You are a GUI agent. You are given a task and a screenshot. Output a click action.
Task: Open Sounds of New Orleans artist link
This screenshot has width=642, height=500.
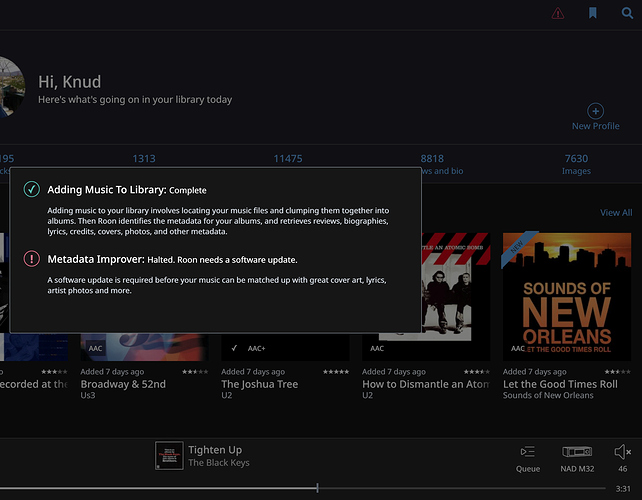click(x=548, y=395)
